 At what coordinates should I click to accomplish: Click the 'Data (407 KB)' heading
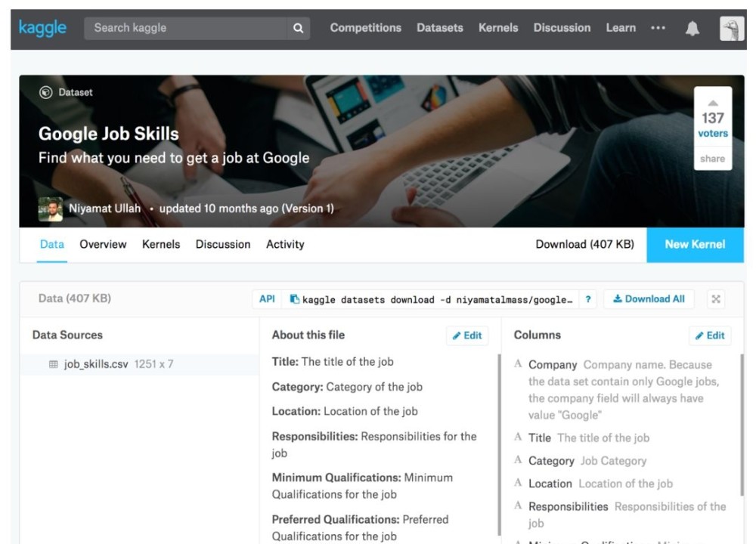[x=75, y=298]
